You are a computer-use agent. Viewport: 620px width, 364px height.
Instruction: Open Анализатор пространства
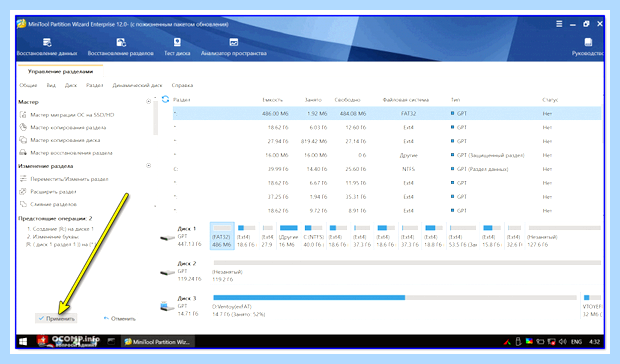point(234,47)
